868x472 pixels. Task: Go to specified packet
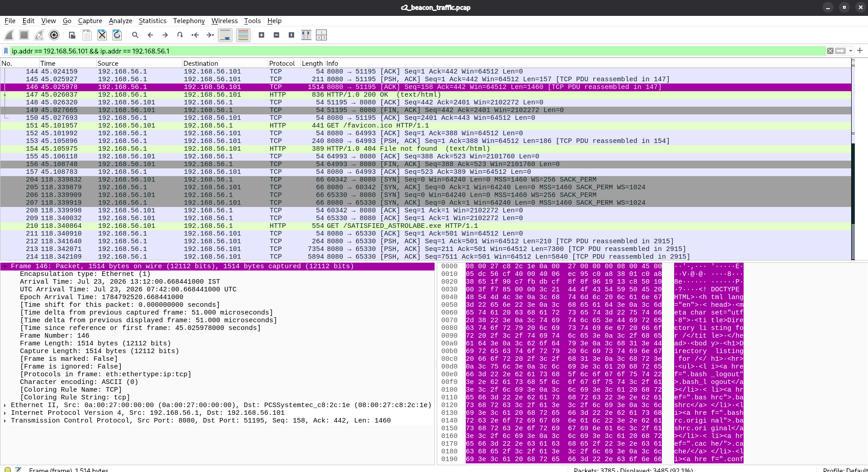[x=180, y=35]
